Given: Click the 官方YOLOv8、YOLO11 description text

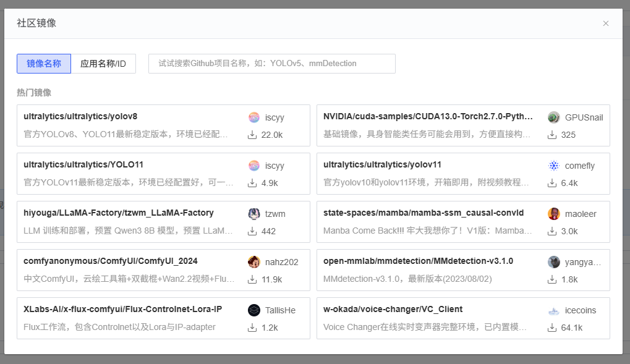Looking at the screenshot, I should [126, 134].
